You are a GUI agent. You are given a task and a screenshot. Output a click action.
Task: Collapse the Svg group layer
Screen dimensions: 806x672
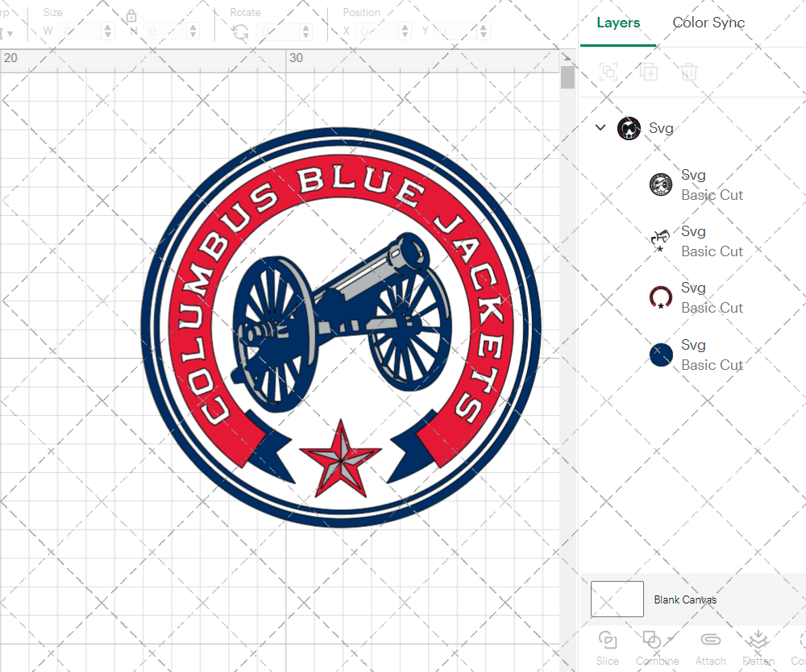(600, 127)
